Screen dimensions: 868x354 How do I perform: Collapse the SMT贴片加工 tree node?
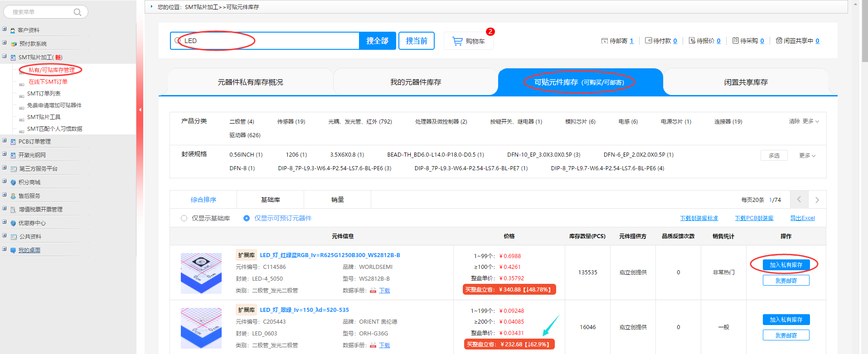5,57
